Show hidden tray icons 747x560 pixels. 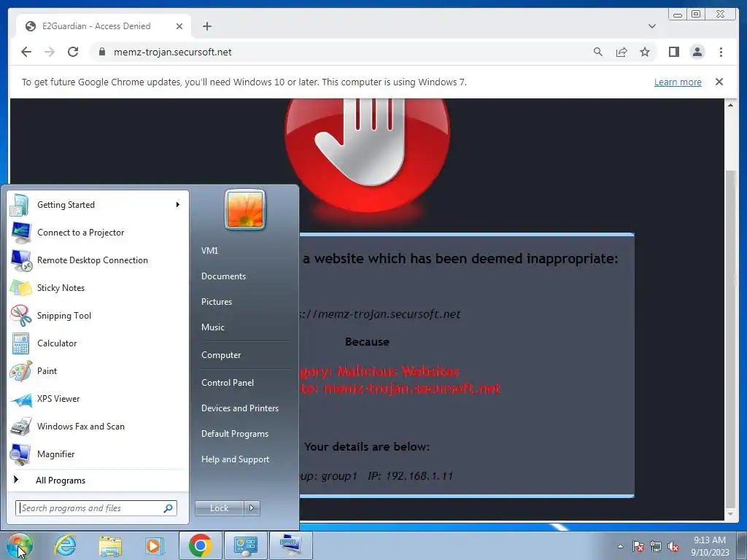620,546
